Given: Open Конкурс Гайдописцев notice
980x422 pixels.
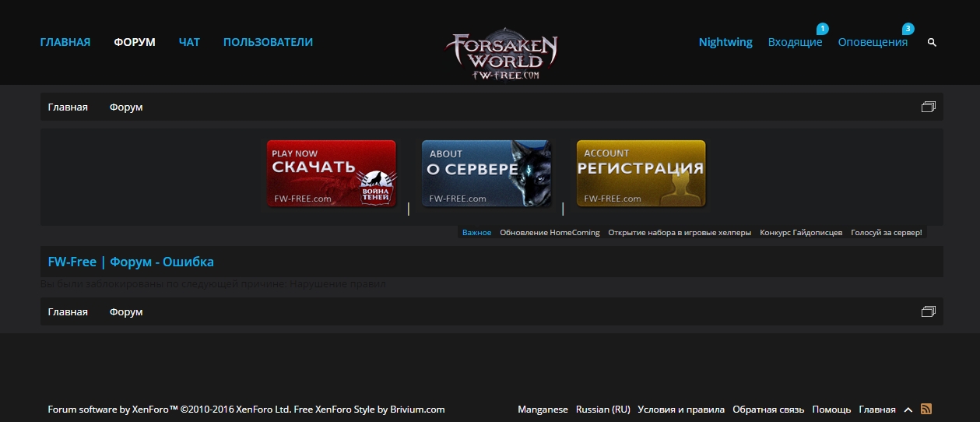Looking at the screenshot, I should point(801,232).
